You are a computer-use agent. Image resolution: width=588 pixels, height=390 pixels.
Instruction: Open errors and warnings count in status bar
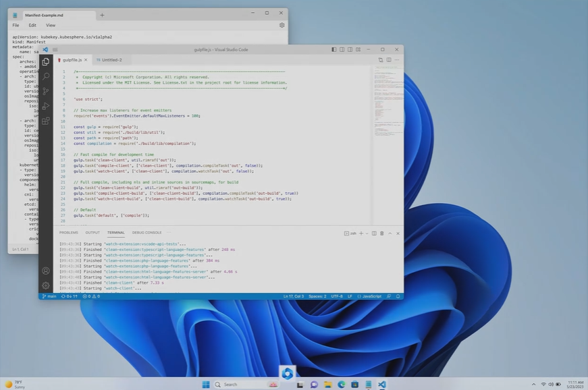91,296
